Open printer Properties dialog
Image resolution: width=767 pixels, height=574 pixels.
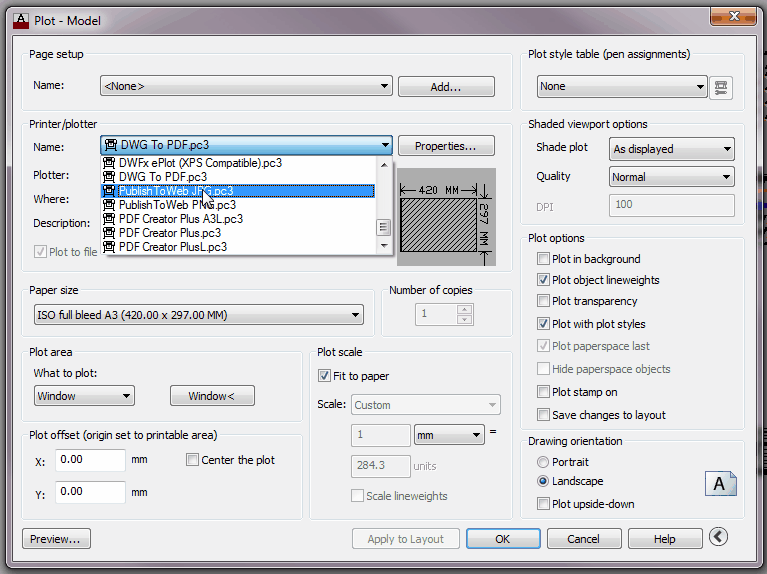[x=446, y=146]
